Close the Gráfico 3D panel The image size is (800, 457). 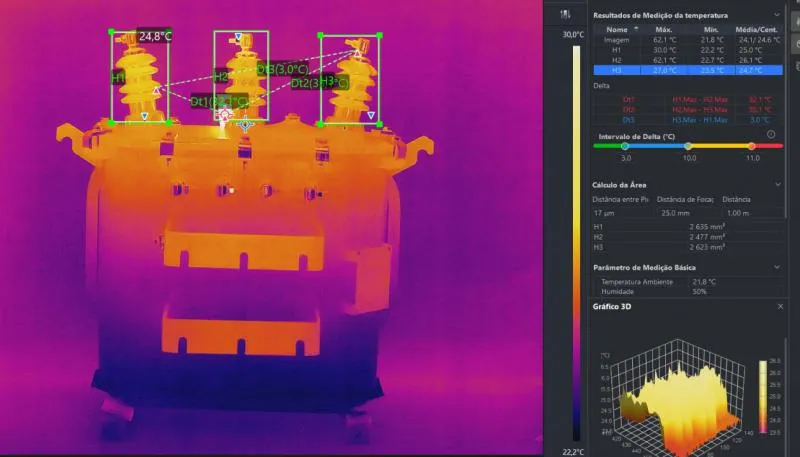780,306
